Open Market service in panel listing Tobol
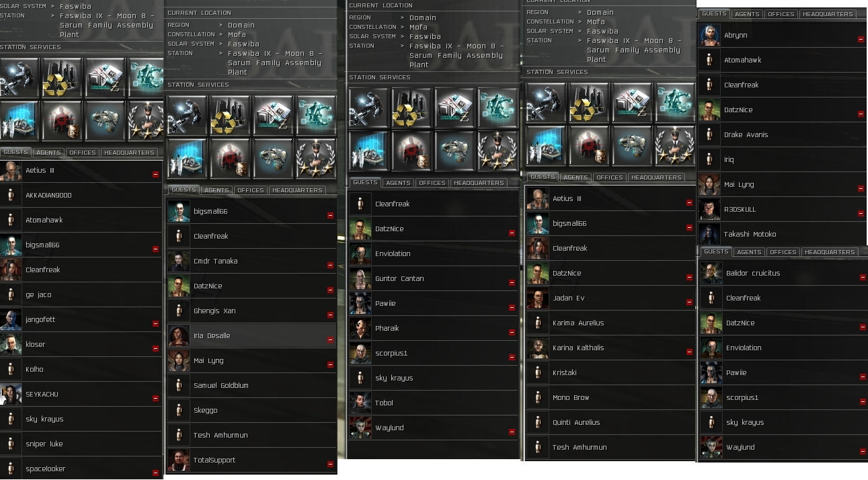This screenshot has width=868, height=480. [x=453, y=108]
